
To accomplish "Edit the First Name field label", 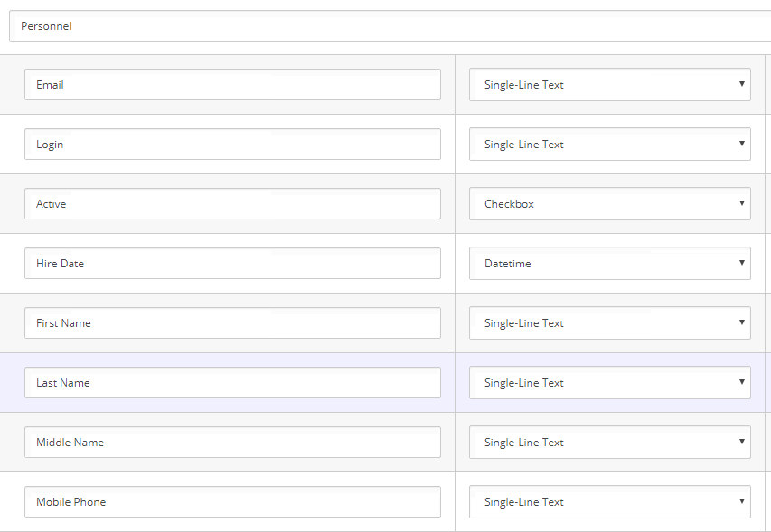I will click(232, 323).
